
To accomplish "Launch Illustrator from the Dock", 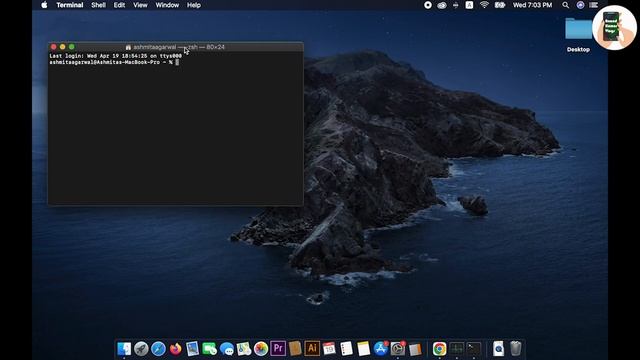I will 312,349.
